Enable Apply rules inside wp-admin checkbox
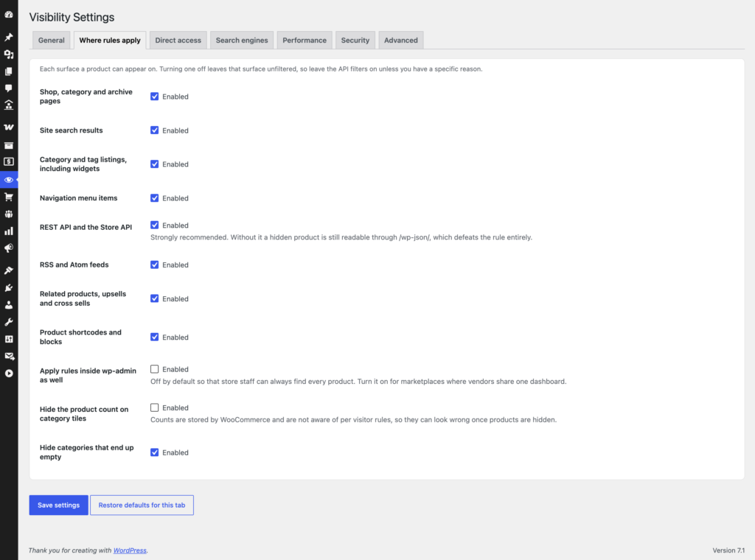The width and height of the screenshot is (755, 560). (155, 369)
